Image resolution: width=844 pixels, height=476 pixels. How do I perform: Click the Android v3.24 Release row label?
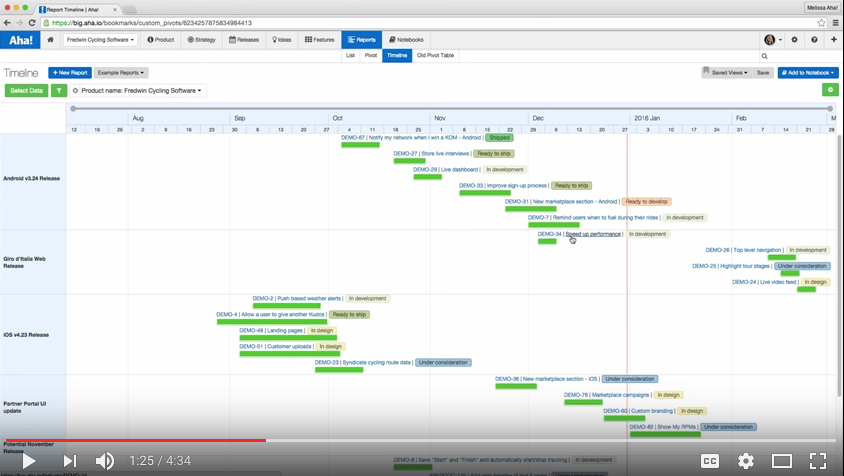[32, 178]
